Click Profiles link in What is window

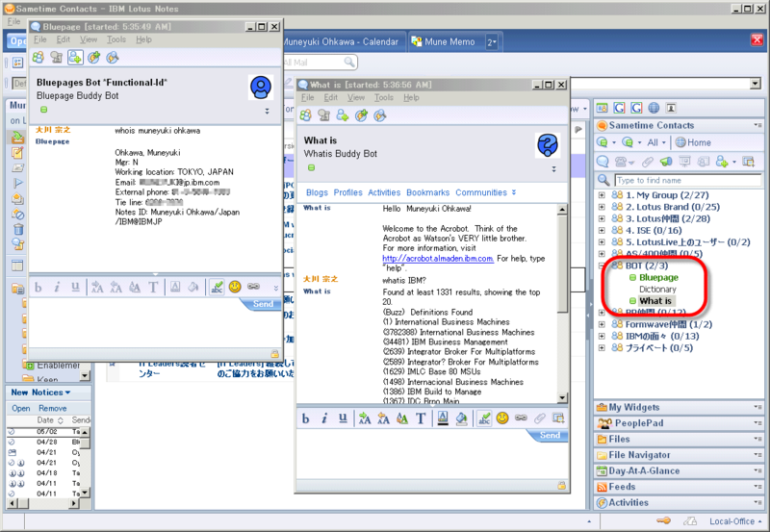pos(347,192)
